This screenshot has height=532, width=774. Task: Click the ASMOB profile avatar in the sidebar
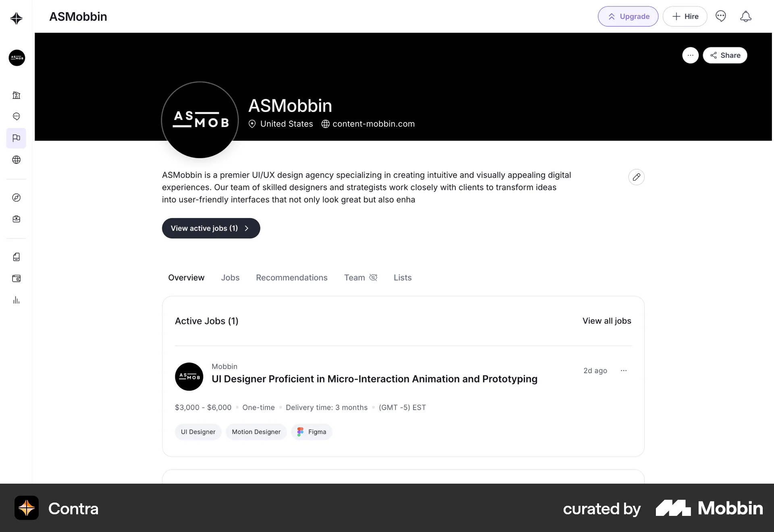pos(17,58)
